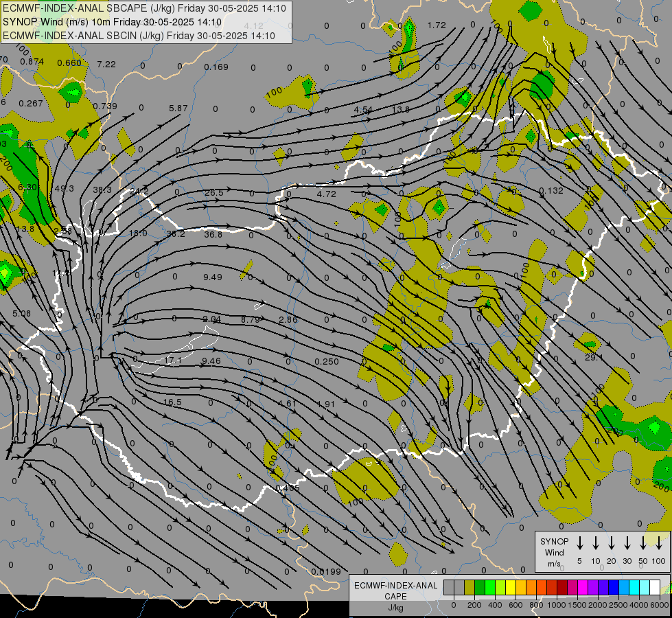Click the 'ECMWF-INDEX-ANAL CAPE' legend label
Viewport: 672px width, 618px height.
pos(395,591)
